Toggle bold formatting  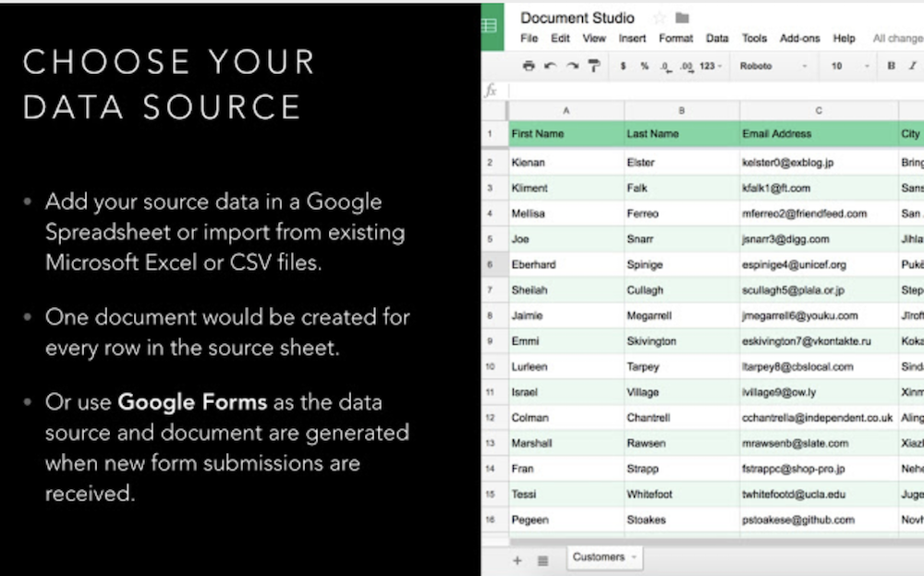pos(891,67)
